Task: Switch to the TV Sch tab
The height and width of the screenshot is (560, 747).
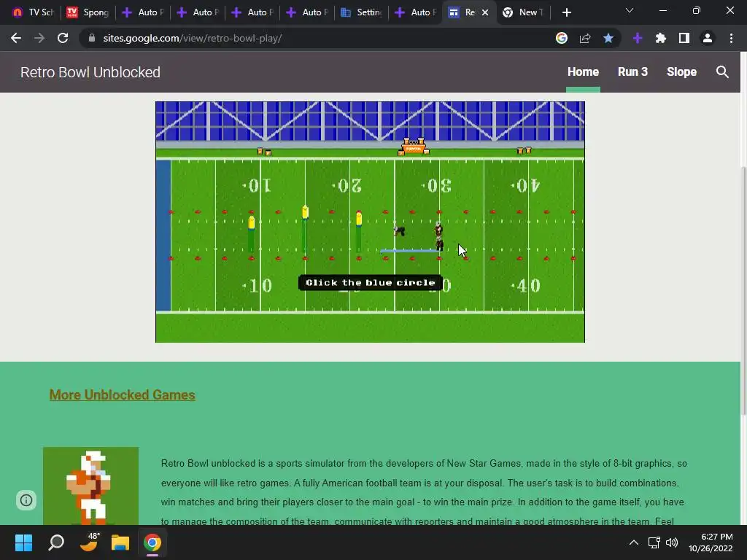Action: tap(32, 12)
